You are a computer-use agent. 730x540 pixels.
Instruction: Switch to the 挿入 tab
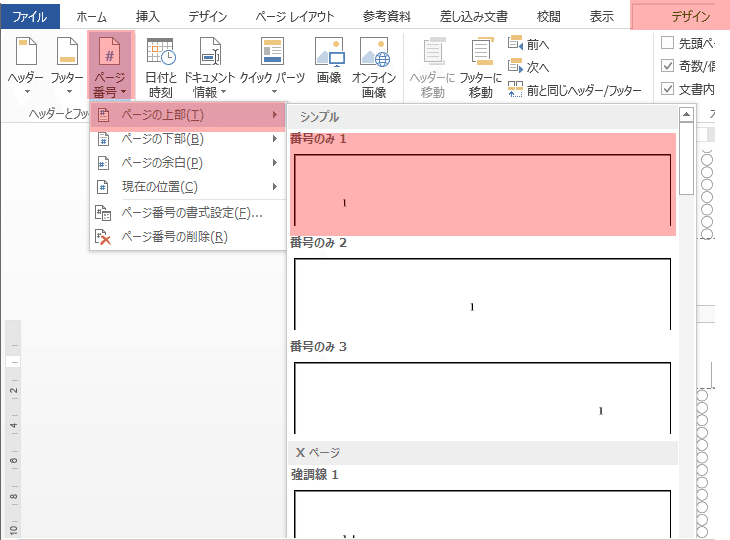click(148, 17)
